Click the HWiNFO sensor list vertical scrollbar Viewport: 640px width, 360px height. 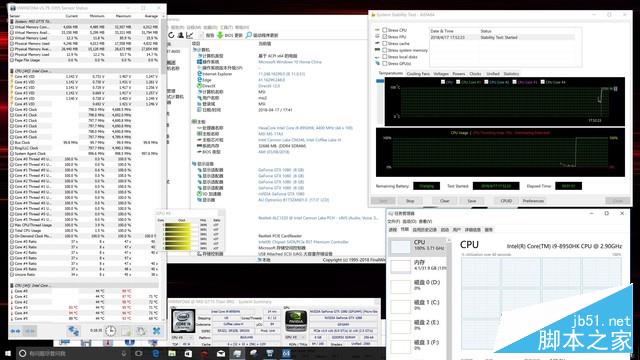(163, 167)
